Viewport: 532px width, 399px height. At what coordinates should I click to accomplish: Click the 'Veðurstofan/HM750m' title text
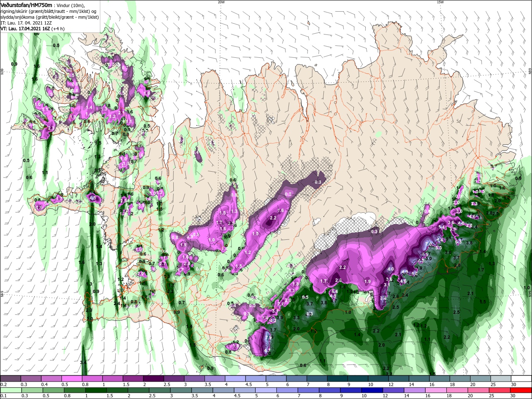tap(26, 5)
